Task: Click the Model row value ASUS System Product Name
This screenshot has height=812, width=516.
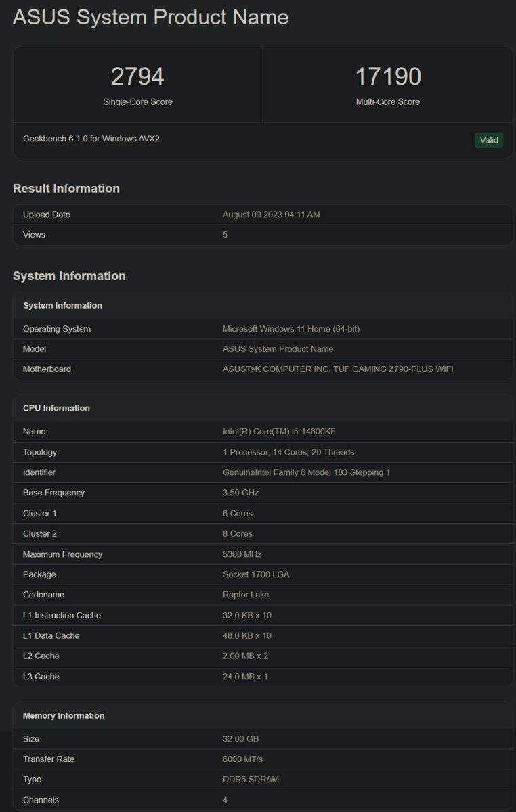Action: click(278, 349)
